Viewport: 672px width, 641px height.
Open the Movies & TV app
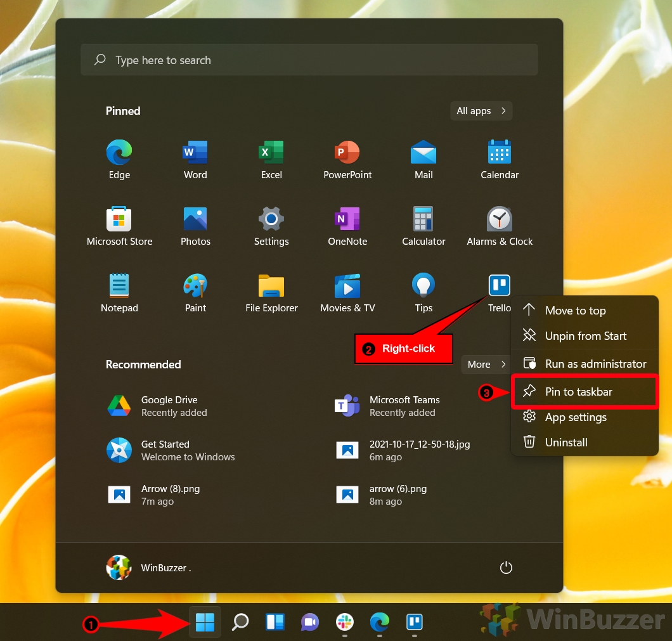(347, 292)
